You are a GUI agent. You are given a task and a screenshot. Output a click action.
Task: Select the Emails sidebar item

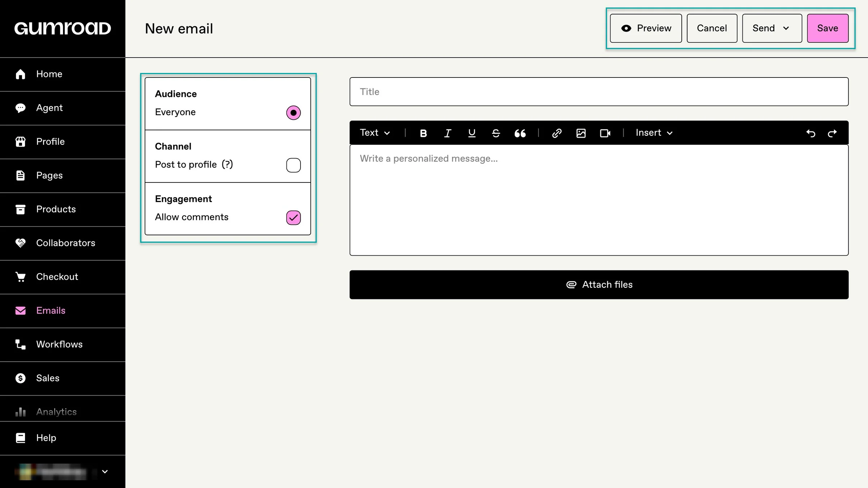(63, 311)
